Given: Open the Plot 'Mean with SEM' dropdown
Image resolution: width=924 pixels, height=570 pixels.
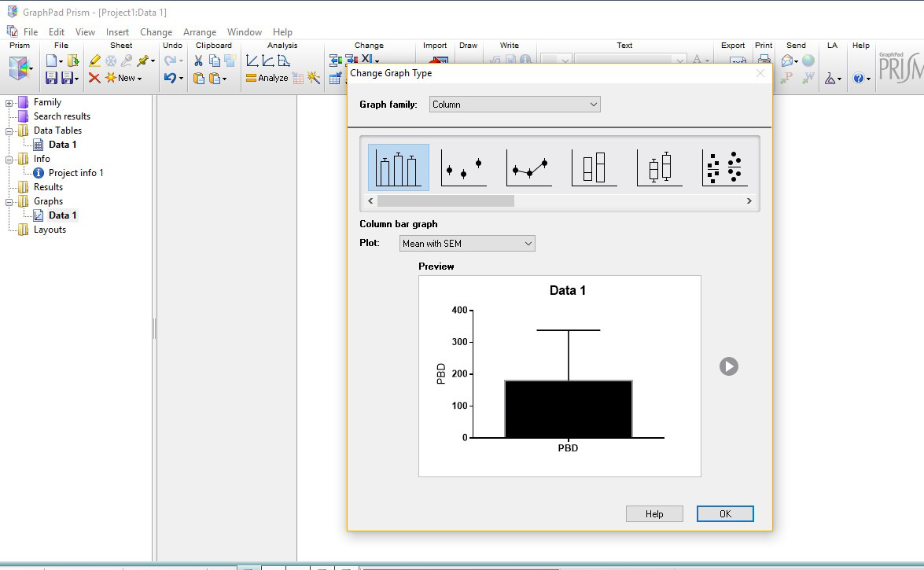Looking at the screenshot, I should coord(467,244).
